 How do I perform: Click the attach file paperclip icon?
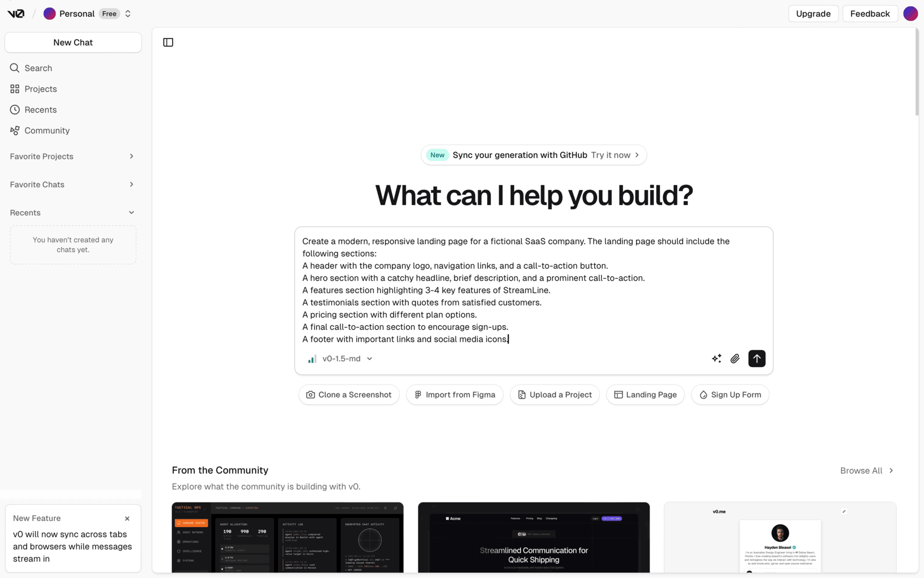735,358
